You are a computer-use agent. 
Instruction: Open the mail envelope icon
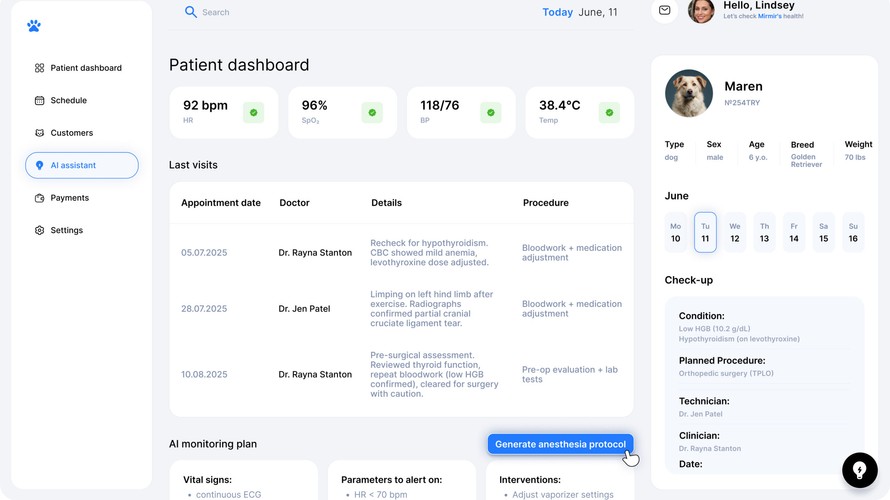pyautogui.click(x=665, y=11)
